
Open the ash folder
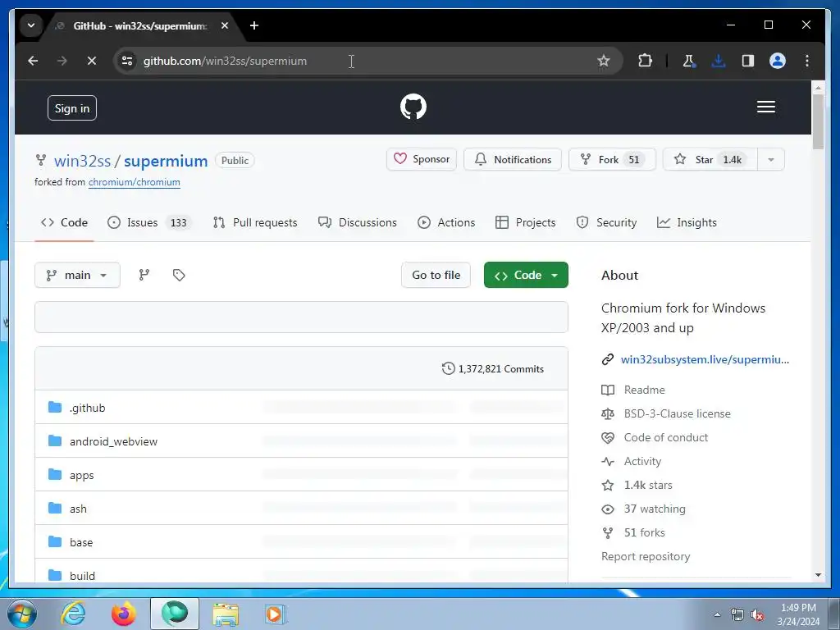click(x=78, y=509)
